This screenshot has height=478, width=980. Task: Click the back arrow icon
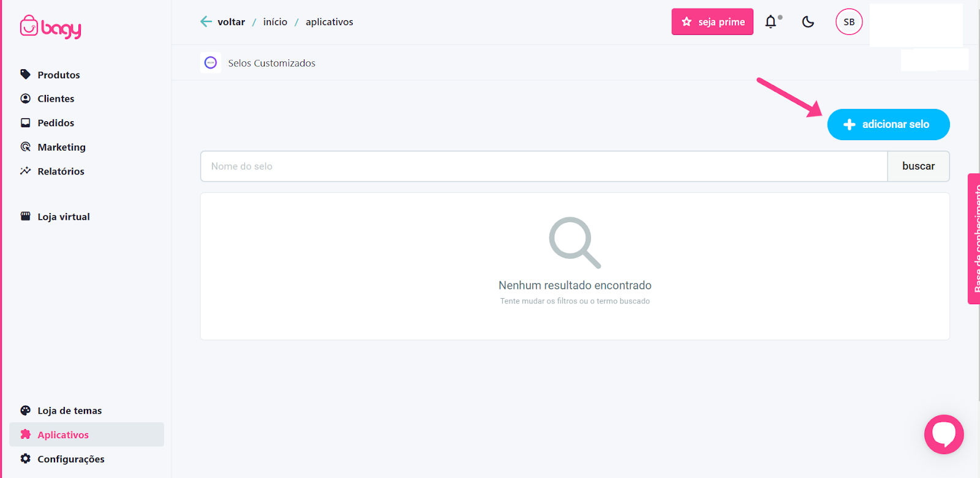(206, 21)
